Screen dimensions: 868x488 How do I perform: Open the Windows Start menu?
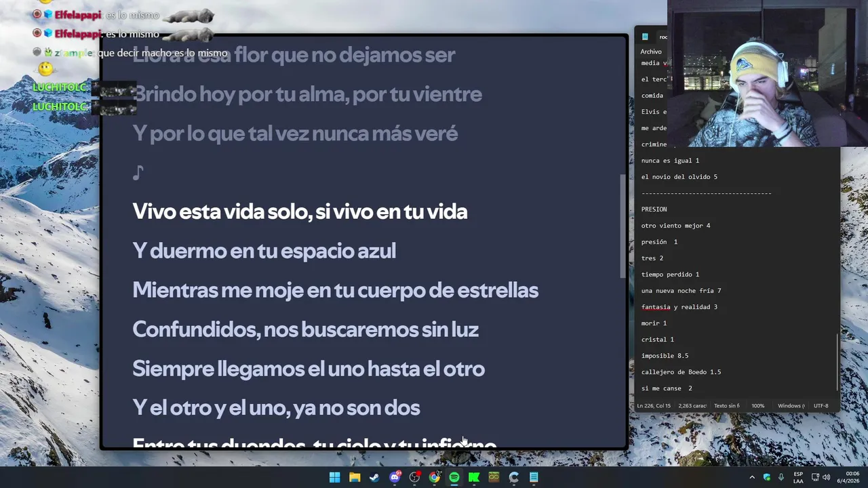[x=334, y=477]
